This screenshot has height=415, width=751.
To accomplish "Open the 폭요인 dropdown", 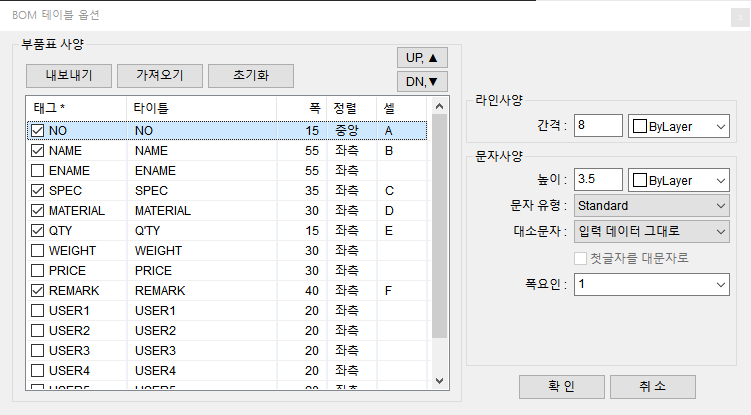I will 651,285.
